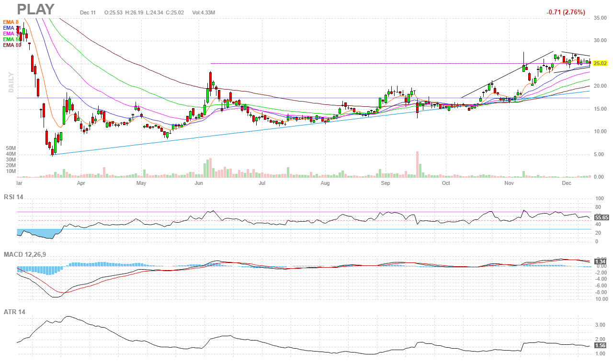
Task: Click the 'Sep' month label on time axis
Action: [x=386, y=183]
